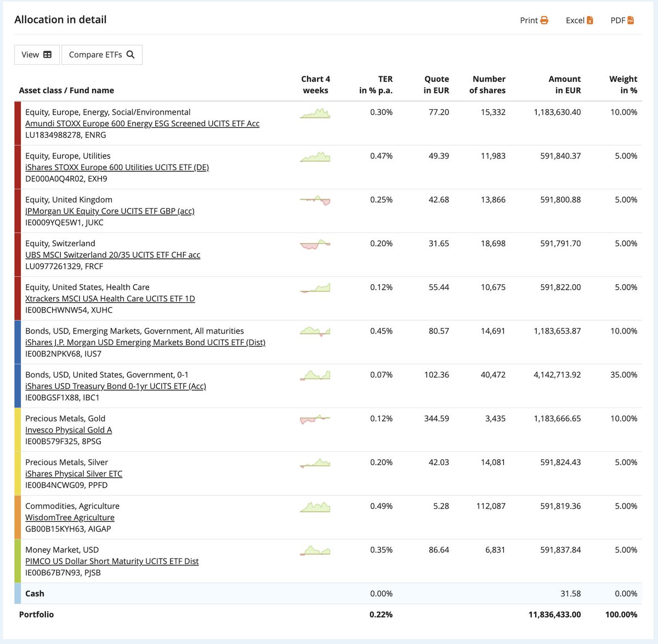Click the 100.00% portfolio weight total
Viewport: 658px width, 644px height.
coord(621,615)
